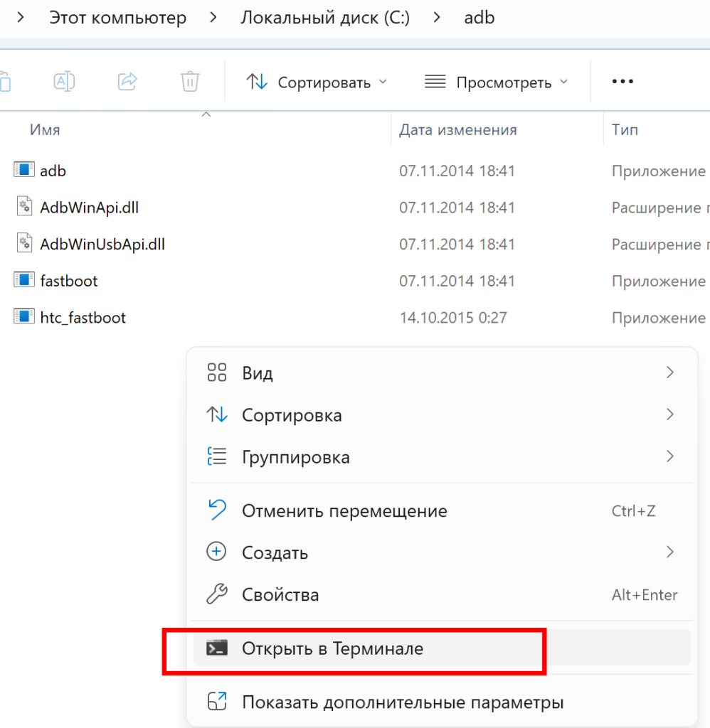Select the AdbWinUsbApi.dll file name
The width and height of the screenshot is (710, 728).
(102, 245)
